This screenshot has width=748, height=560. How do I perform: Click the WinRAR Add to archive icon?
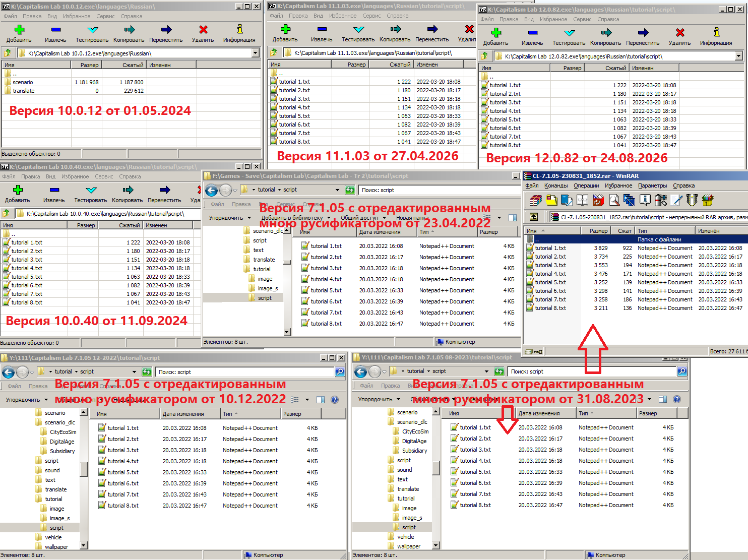(x=535, y=201)
